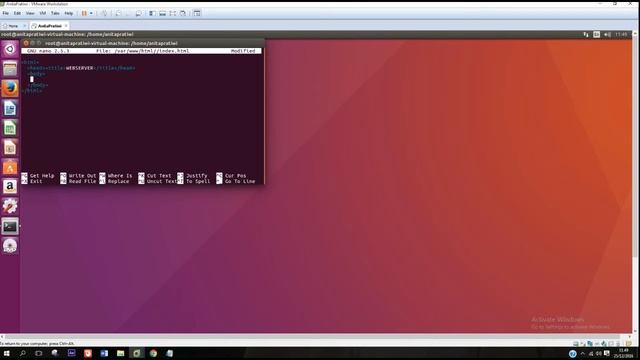The height and width of the screenshot is (360, 640).
Task: Click the VMware pause/suspend button
Action: [84, 13]
